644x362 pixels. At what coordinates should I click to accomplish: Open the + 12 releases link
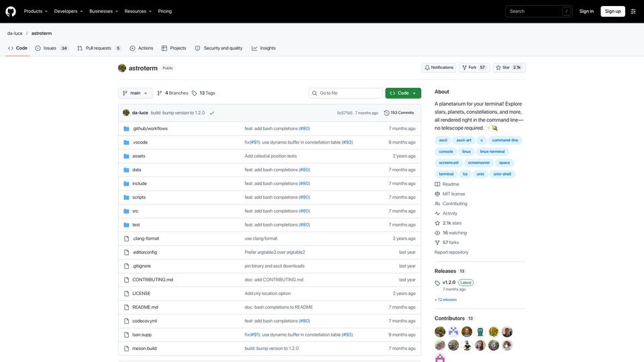pos(445,300)
